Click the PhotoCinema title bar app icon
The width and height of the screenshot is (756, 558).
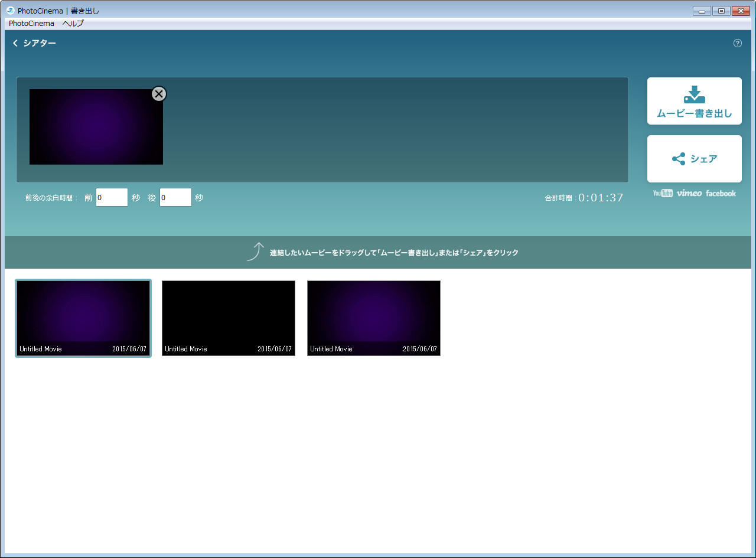coord(10,11)
